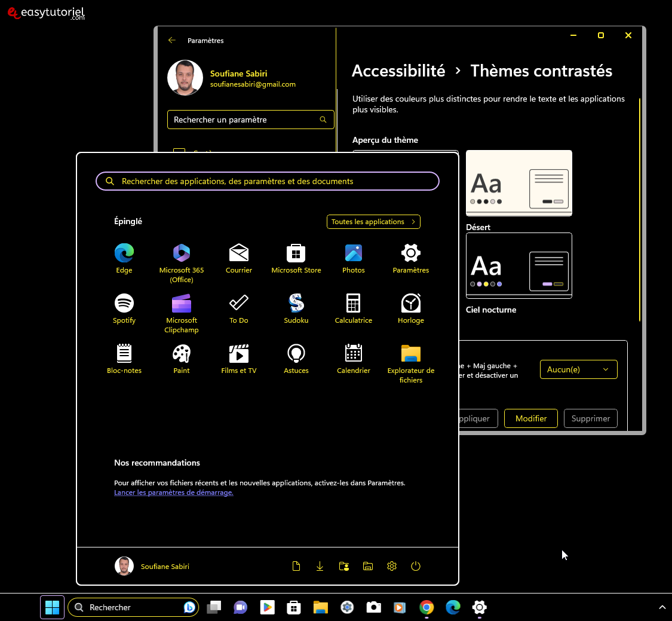Image resolution: width=672 pixels, height=621 pixels.
Task: Open the Calendrier app
Action: pyautogui.click(x=354, y=359)
